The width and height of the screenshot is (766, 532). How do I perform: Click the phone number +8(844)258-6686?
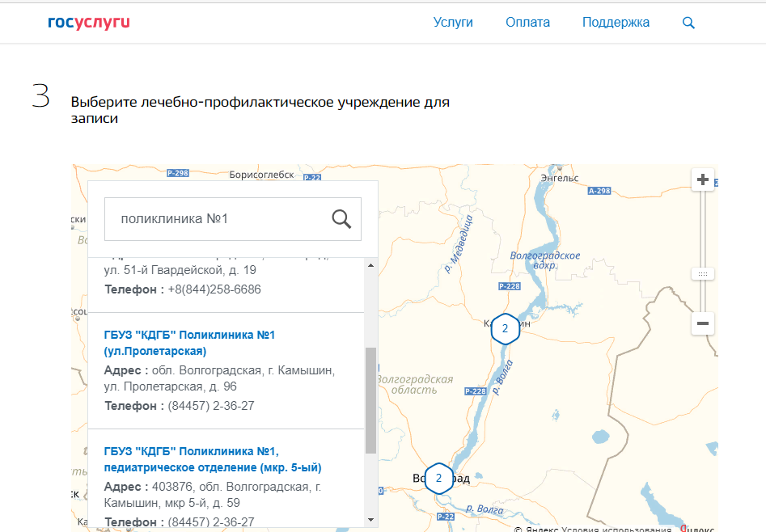click(x=214, y=289)
